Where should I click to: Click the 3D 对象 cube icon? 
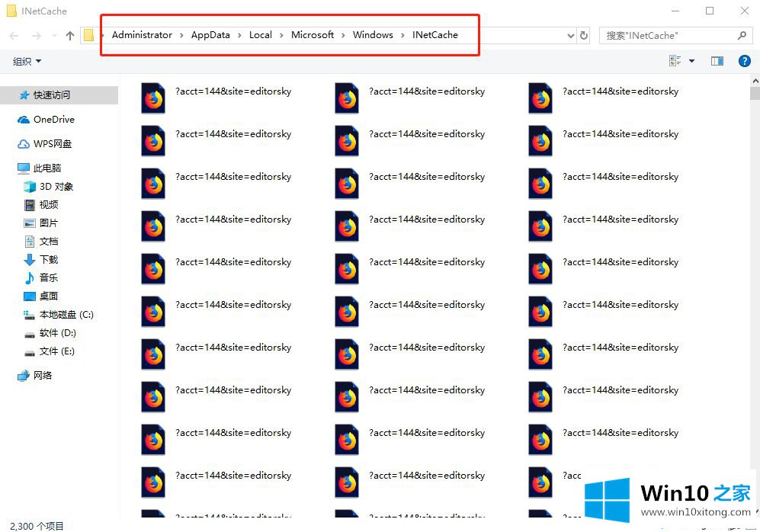[30, 187]
